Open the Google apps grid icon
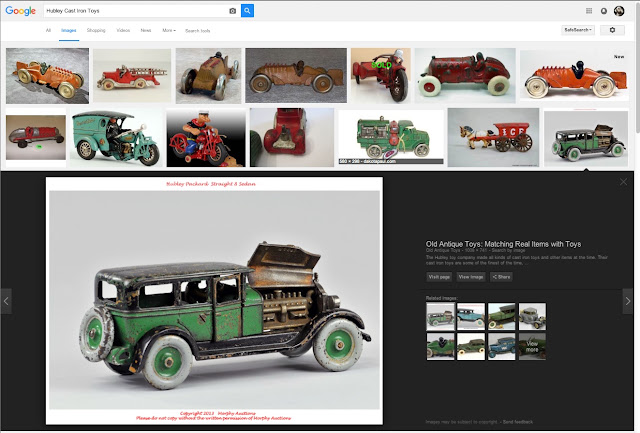The width and height of the screenshot is (640, 433). pyautogui.click(x=589, y=11)
